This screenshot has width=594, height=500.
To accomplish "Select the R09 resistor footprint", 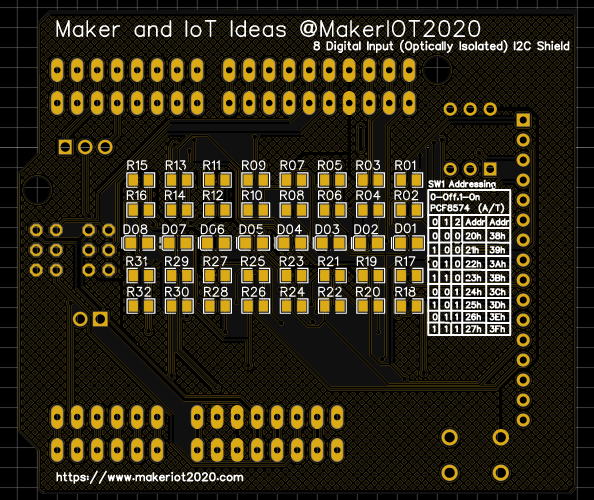I will [255, 180].
